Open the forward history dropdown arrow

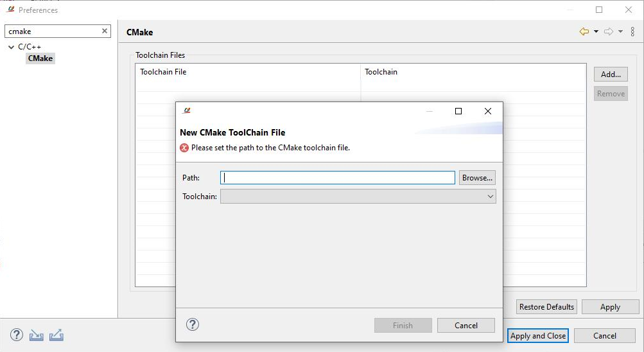tap(621, 31)
